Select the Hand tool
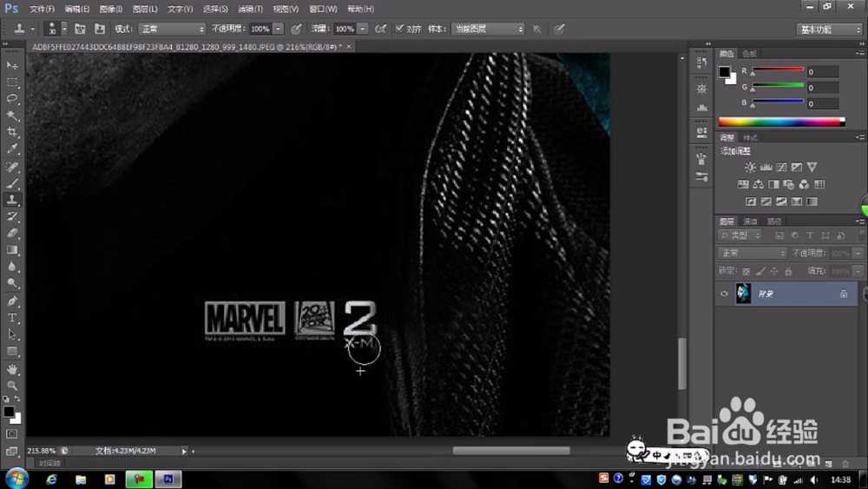Screen dimensions: 868x489 point(12,369)
